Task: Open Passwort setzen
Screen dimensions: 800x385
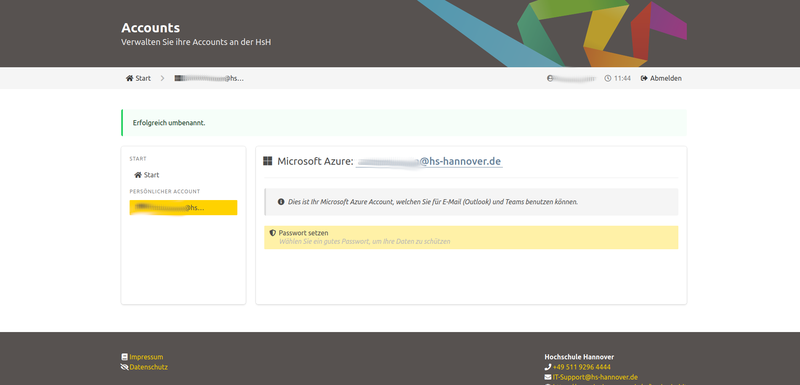Action: 471,237
